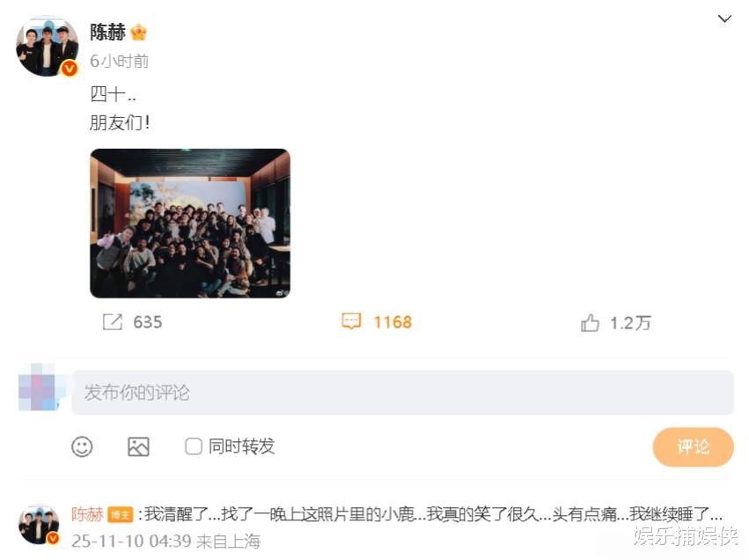Focus the 发布你的评论 comment input field
Viewport: 749px width, 560px height.
[x=402, y=393]
